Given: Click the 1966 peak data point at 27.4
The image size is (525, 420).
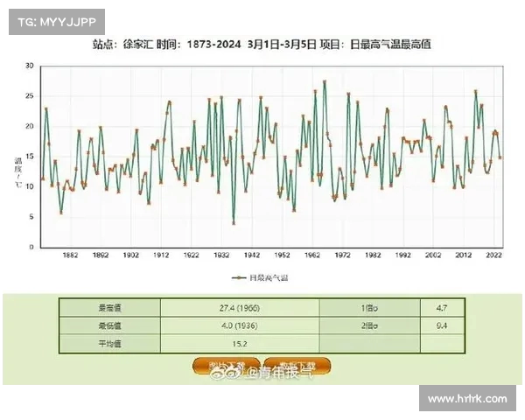Looking at the screenshot, I should [x=325, y=81].
